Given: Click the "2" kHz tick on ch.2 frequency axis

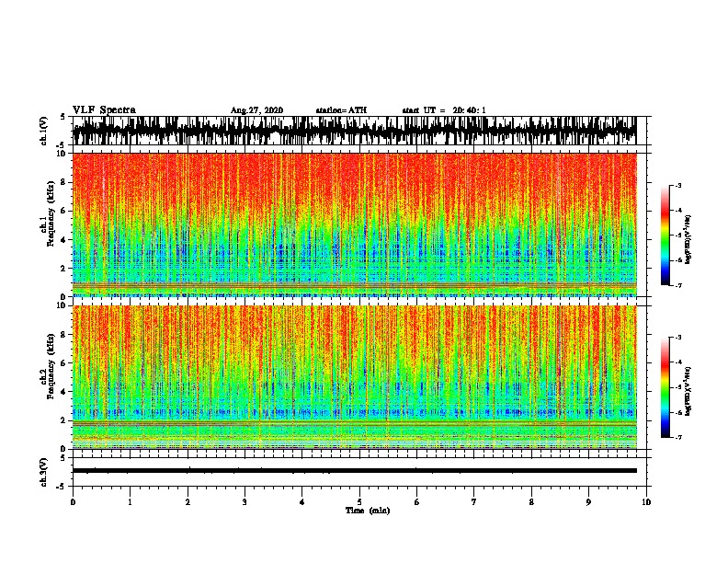Looking at the screenshot, I should point(65,420).
